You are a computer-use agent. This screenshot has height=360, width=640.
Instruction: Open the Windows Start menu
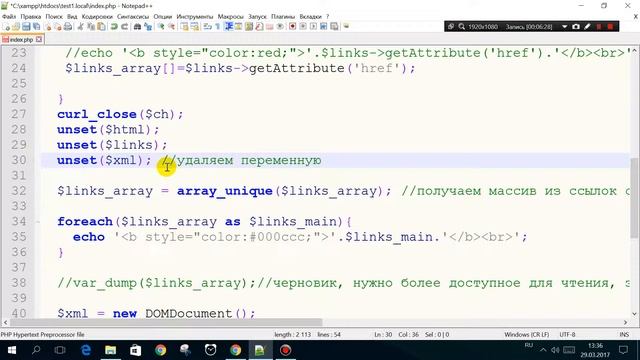pyautogui.click(x=11, y=350)
